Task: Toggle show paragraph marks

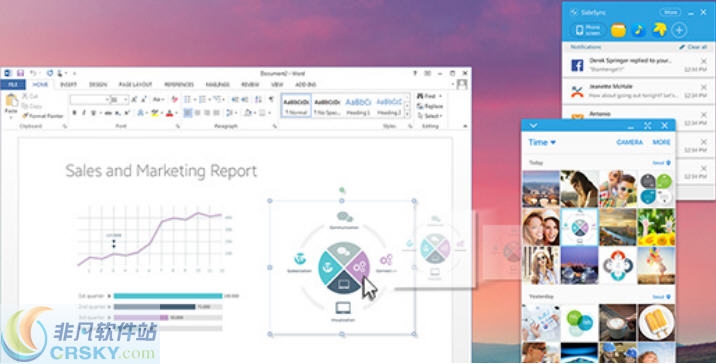Action: click(271, 100)
